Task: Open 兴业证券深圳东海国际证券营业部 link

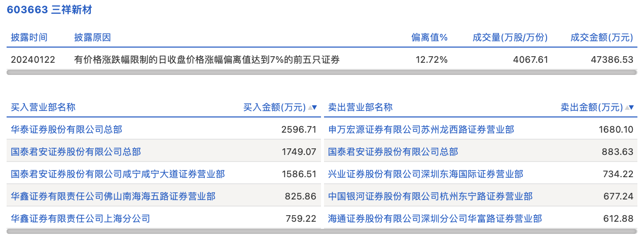Action: click(425, 174)
